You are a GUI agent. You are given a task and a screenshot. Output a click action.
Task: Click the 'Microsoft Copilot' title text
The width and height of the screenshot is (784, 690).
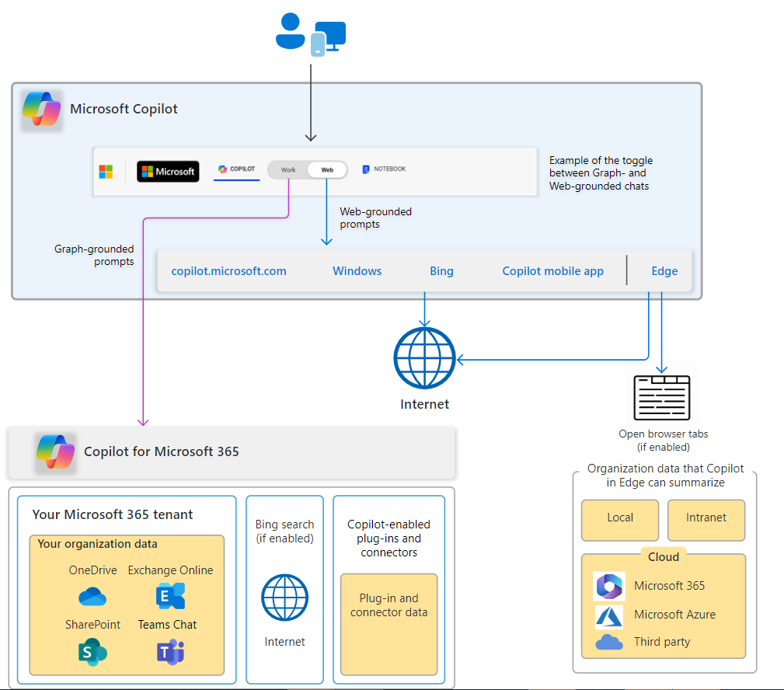pos(124,109)
